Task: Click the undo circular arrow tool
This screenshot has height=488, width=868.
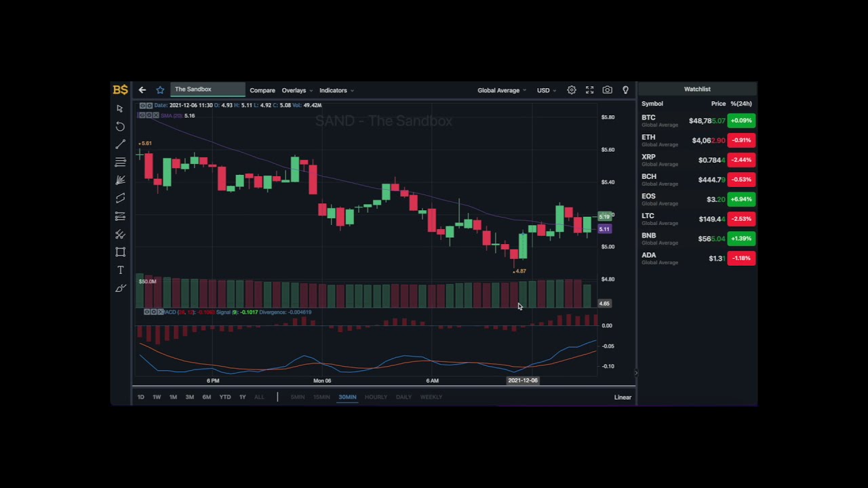Action: 120,127
